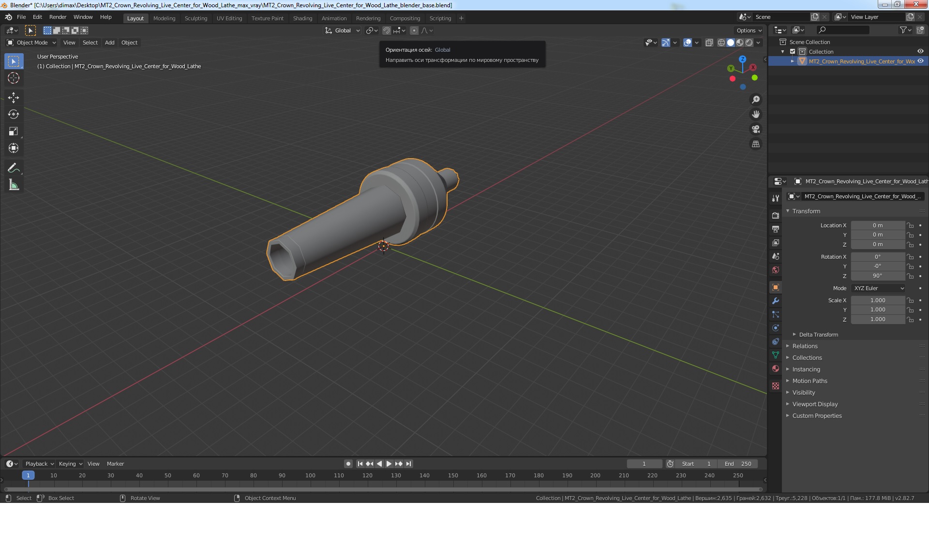Open the Active Tool settings tab
Image resolution: width=929 pixels, height=560 pixels.
(776, 198)
